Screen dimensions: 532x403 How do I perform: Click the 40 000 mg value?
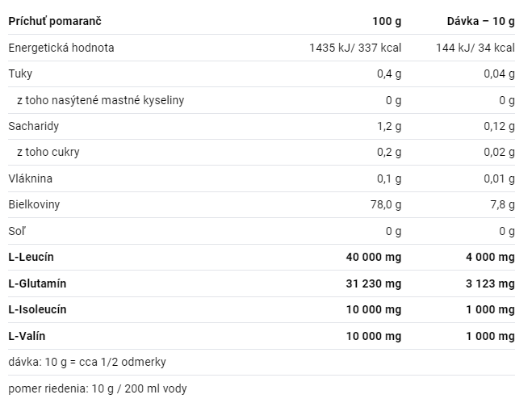tap(374, 257)
